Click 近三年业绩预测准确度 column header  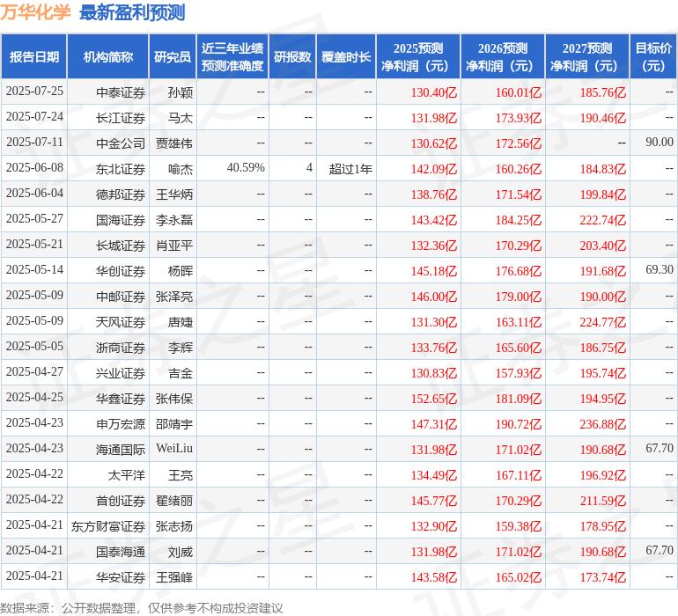(232, 57)
